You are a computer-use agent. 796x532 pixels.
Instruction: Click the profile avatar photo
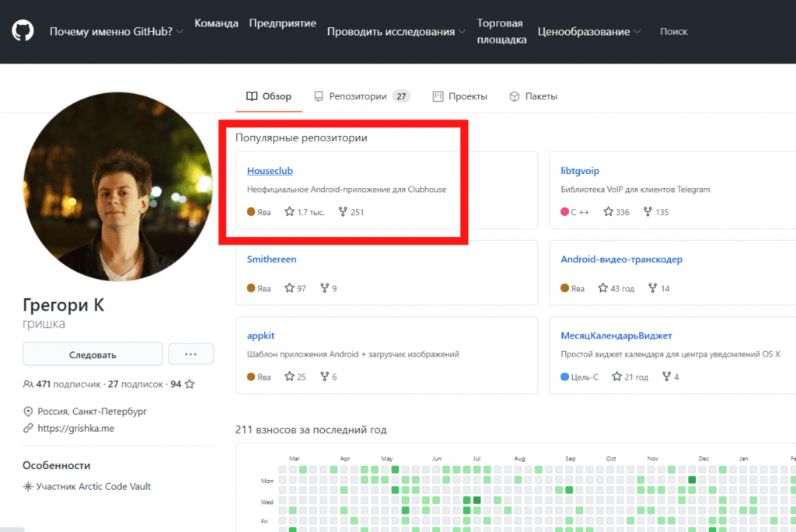pyautogui.click(x=118, y=186)
